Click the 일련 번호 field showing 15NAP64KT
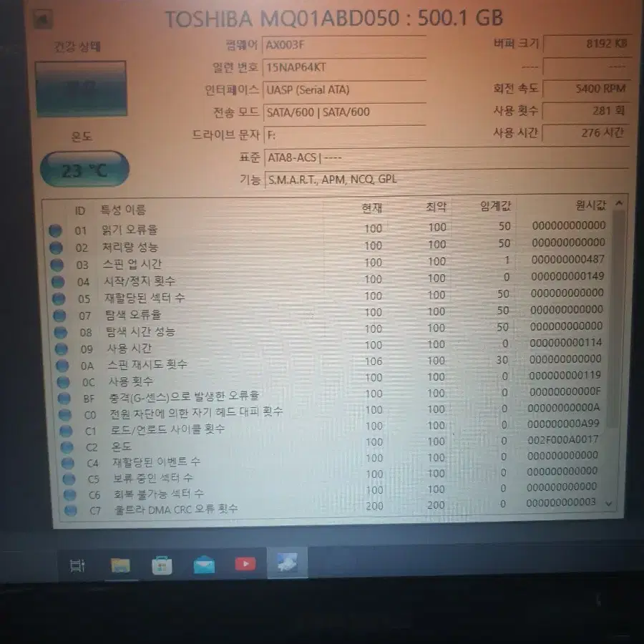644x644 pixels. 344,67
